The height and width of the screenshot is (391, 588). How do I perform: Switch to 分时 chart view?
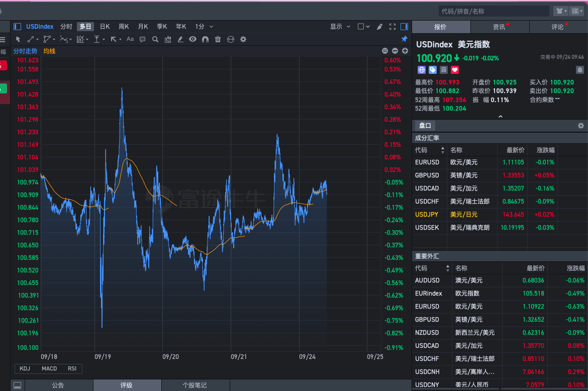(66, 27)
